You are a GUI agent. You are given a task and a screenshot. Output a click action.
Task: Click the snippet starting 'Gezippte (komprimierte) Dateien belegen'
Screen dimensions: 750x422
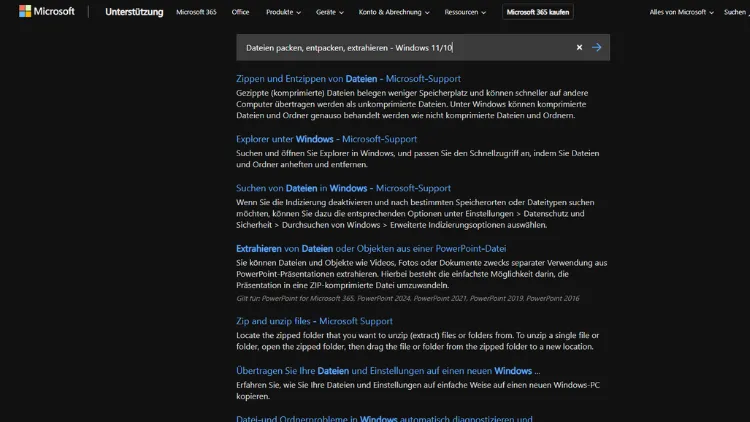(x=412, y=104)
